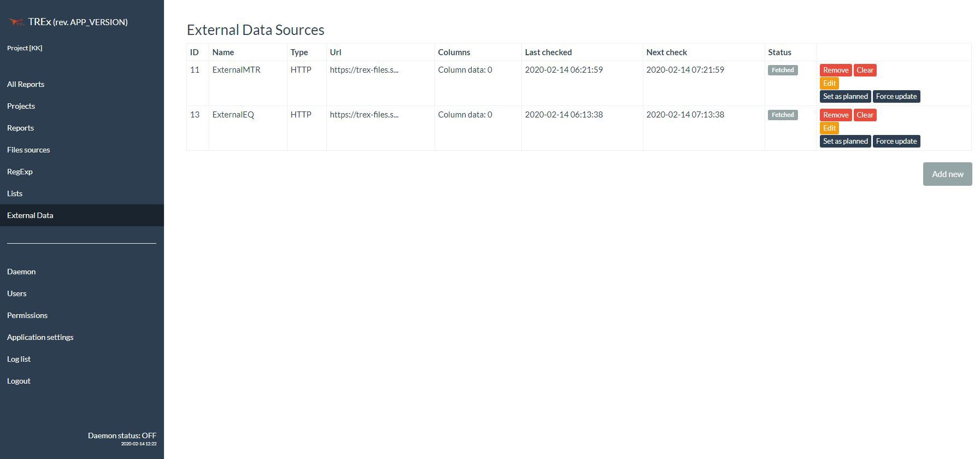The height and width of the screenshot is (459, 980).
Task: Remove the ExternalMTR data source
Action: point(835,70)
